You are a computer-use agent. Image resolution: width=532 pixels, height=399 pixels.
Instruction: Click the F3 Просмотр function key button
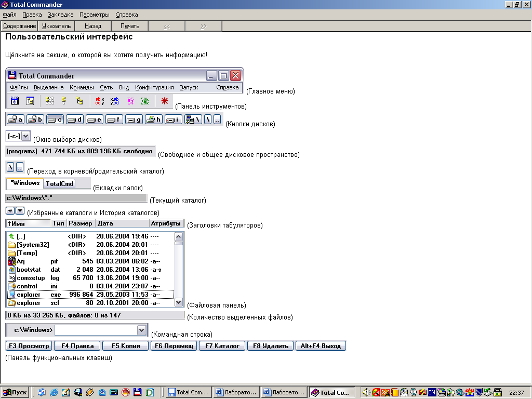[29, 345]
